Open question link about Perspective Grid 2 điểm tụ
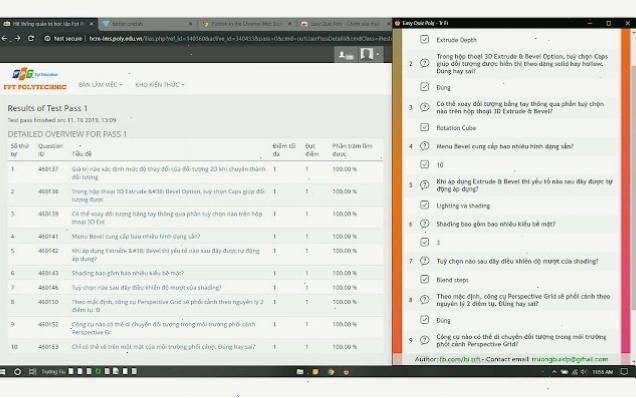The height and width of the screenshot is (398, 636). (168, 305)
